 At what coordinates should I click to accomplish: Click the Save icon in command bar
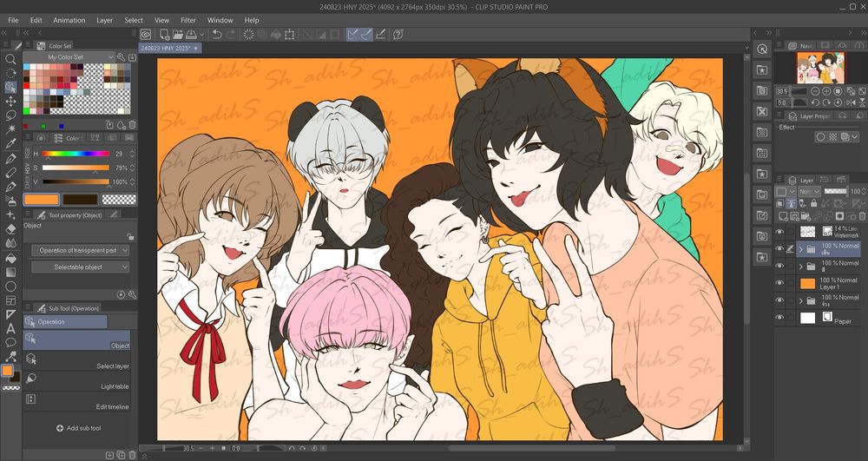[x=191, y=35]
